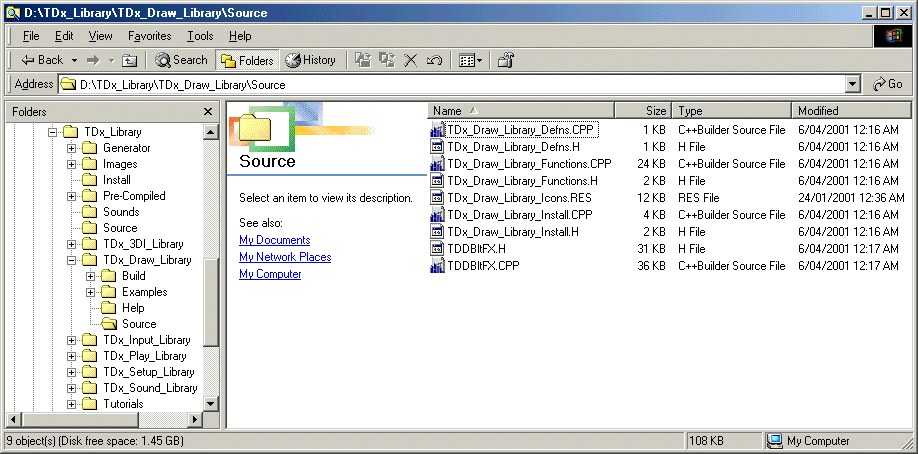Open the Address bar dropdown arrow

coord(853,85)
